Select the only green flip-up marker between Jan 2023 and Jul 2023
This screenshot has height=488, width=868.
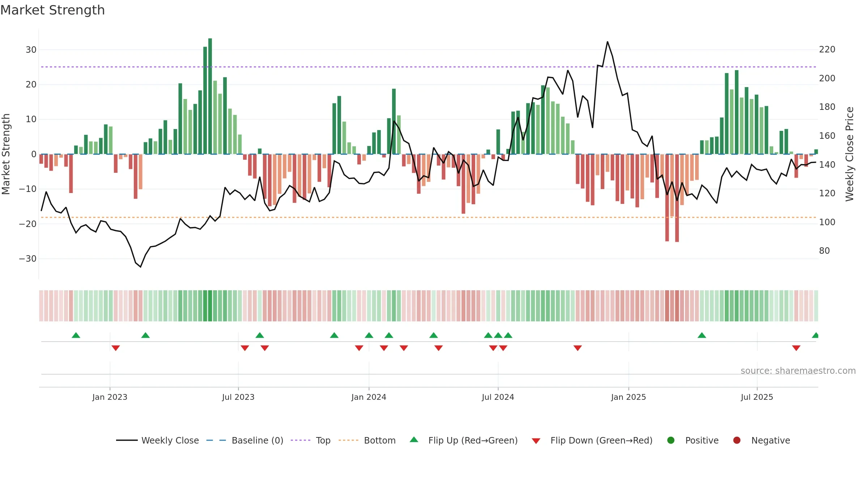145,335
